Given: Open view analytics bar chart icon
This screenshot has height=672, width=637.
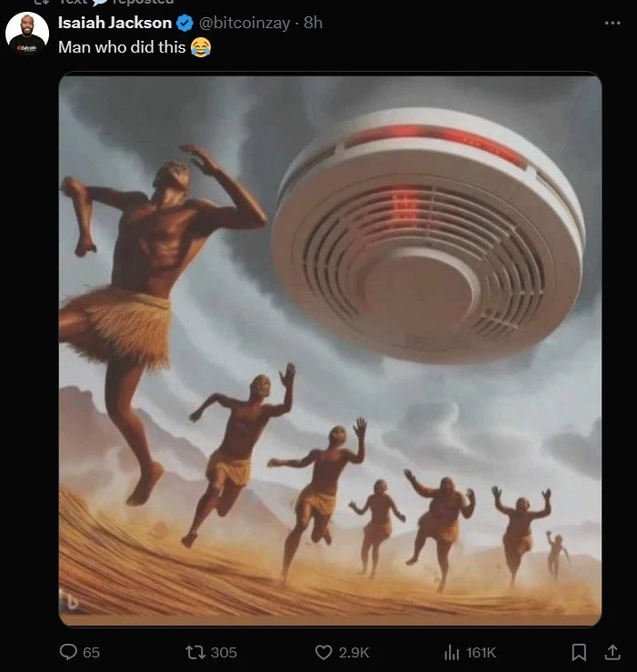Looking at the screenshot, I should pos(452,652).
